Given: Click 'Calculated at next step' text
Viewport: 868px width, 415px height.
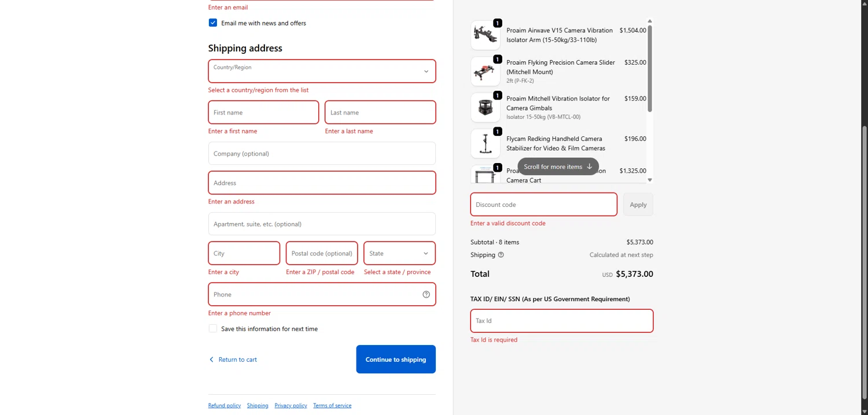Looking at the screenshot, I should coord(621,255).
